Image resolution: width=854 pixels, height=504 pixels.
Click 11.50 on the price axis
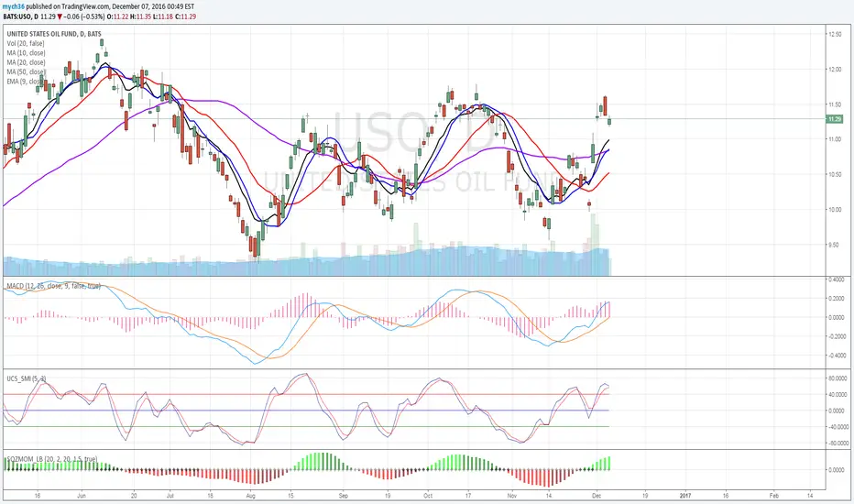(x=835, y=104)
